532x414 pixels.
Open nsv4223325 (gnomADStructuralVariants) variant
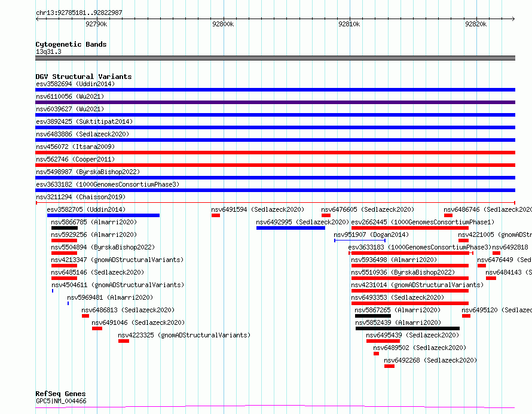[x=184, y=335]
